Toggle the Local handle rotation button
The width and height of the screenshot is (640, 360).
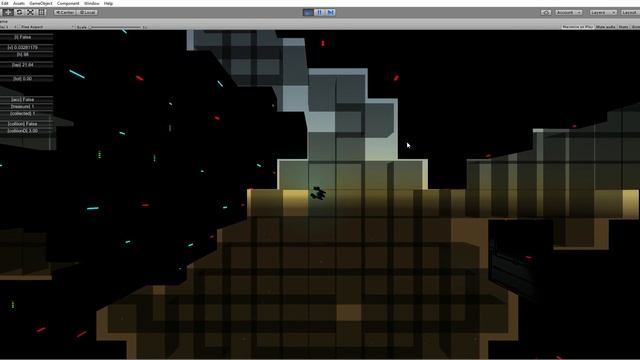(87, 12)
